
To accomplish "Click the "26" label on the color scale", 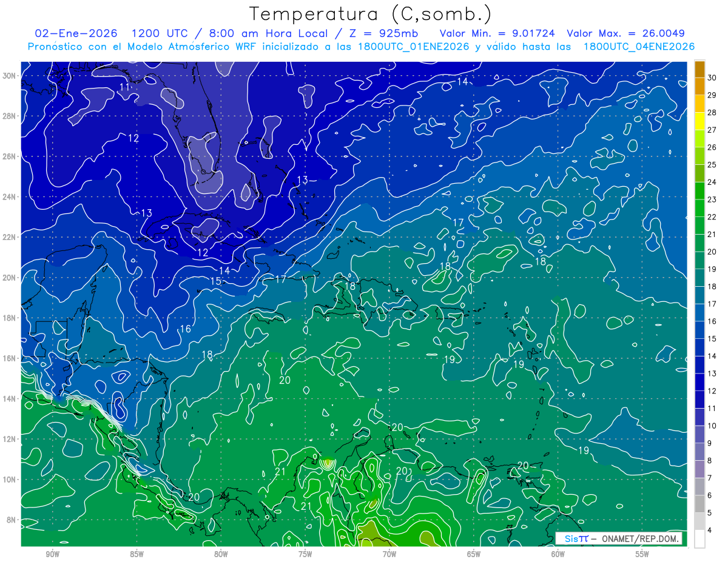I will pyautogui.click(x=712, y=147).
